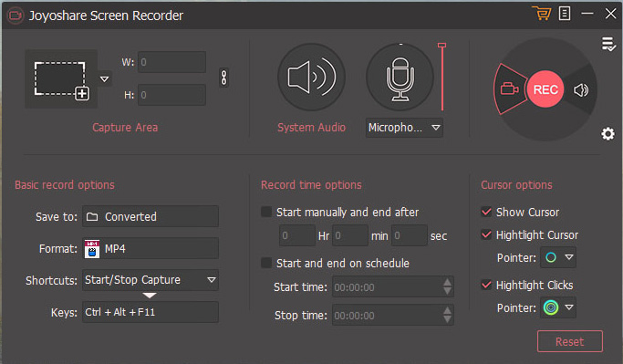Switch to audio-only recording mode speaker icon
Image resolution: width=623 pixels, height=364 pixels.
click(581, 90)
